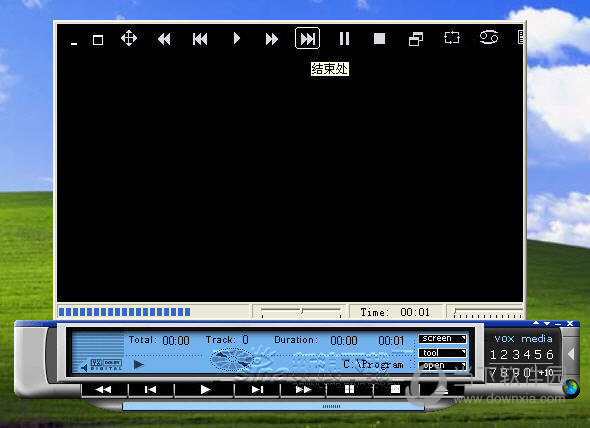This screenshot has height=428, width=590.
Task: Jump to beginning with top skip-back icon
Action: pos(200,39)
